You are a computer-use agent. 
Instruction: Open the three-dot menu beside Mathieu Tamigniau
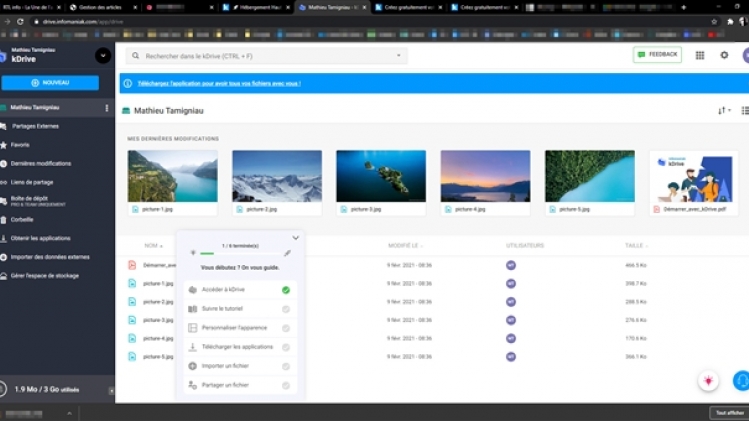[x=106, y=107]
